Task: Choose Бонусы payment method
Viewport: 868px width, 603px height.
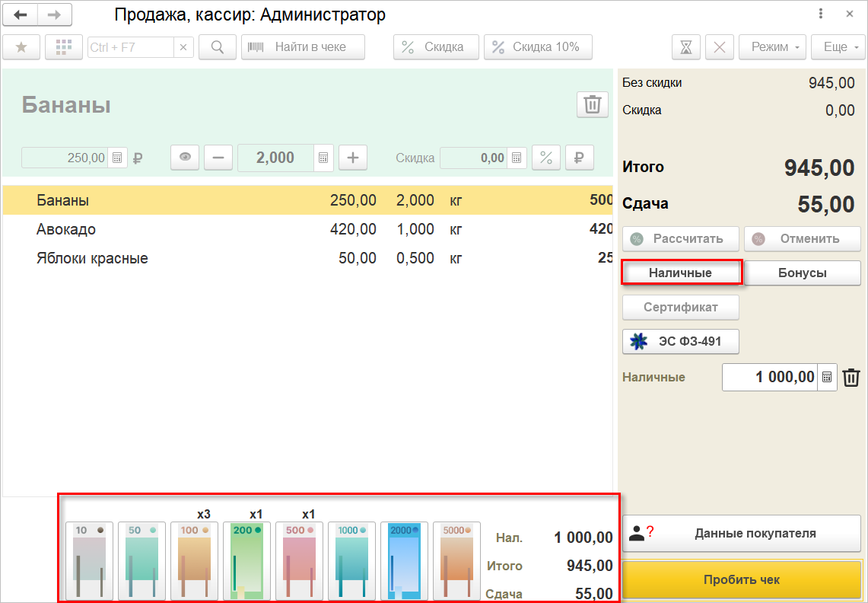Action: (802, 273)
